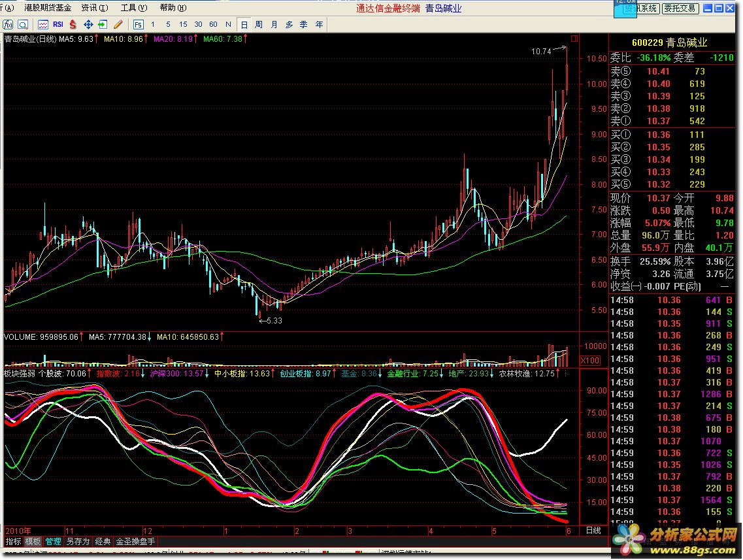Screen dimensions: 743x560
Task: Click the 委比 -36.18% value
Action: pyautogui.click(x=653, y=58)
